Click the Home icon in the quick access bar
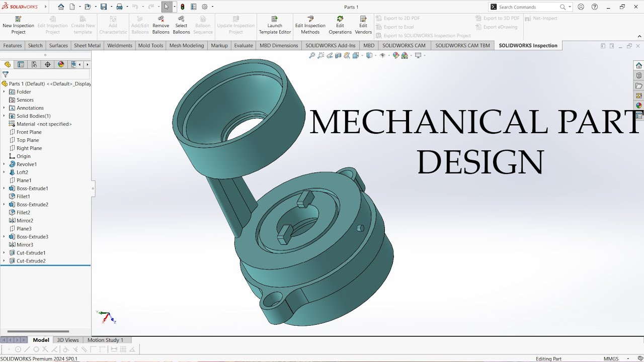The width and height of the screenshot is (644, 362). (x=61, y=7)
